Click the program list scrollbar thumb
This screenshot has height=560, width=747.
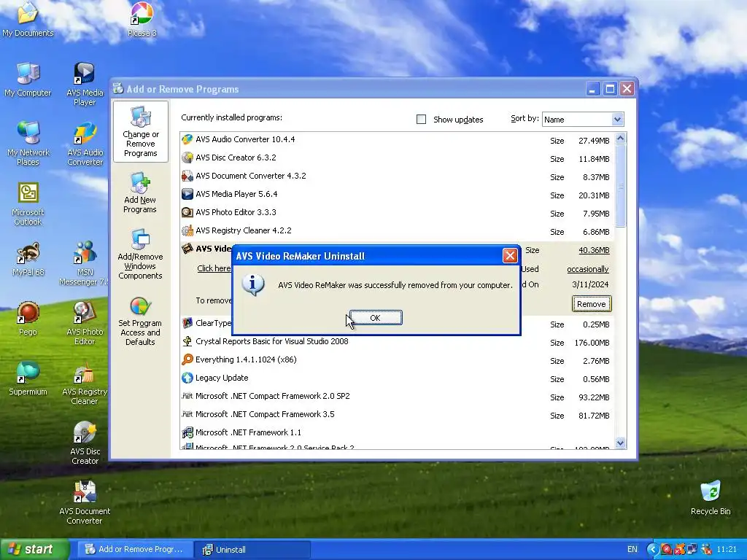click(x=620, y=185)
